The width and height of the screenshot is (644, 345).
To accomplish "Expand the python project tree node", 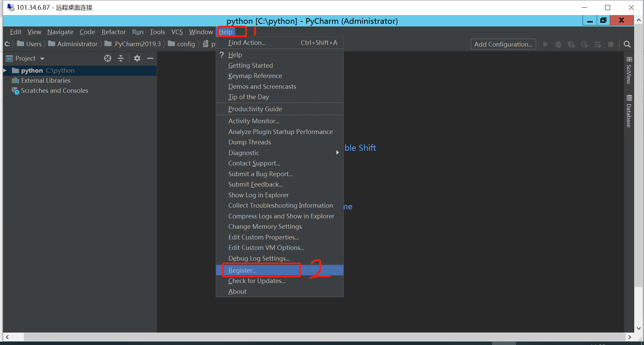I will pos(5,70).
